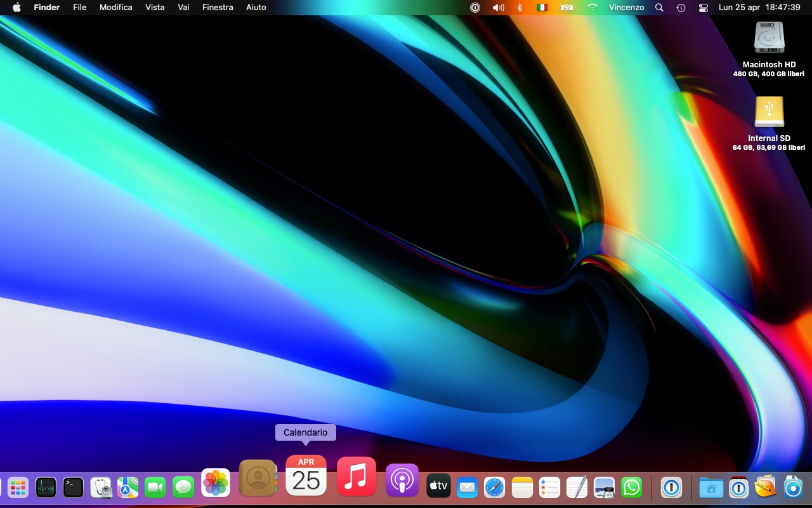Launch the Music app from the Dock
The height and width of the screenshot is (508, 812).
click(x=356, y=476)
